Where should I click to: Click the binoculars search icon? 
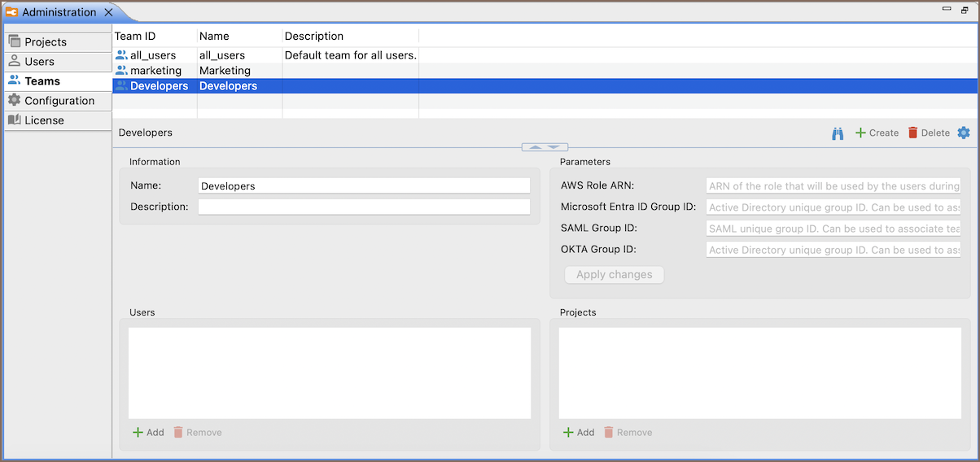pyautogui.click(x=838, y=133)
